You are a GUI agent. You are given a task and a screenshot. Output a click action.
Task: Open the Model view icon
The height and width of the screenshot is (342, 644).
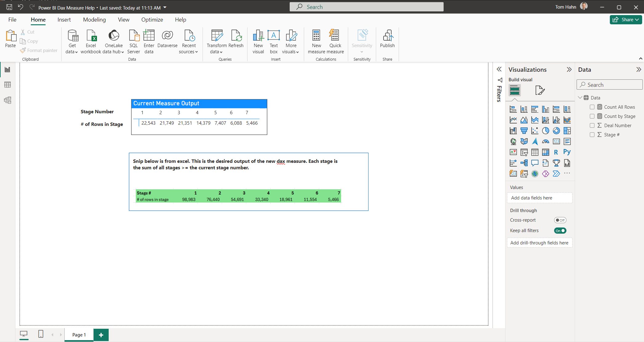coord(7,100)
